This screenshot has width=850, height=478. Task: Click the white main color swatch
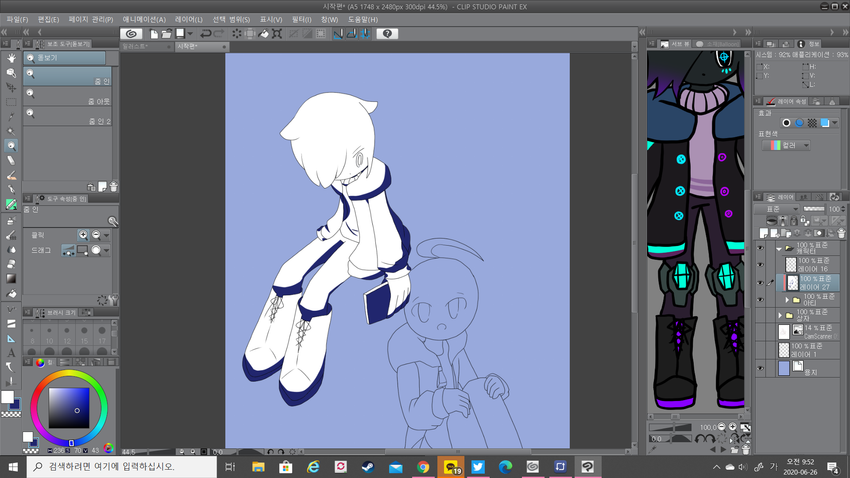[x=8, y=397]
